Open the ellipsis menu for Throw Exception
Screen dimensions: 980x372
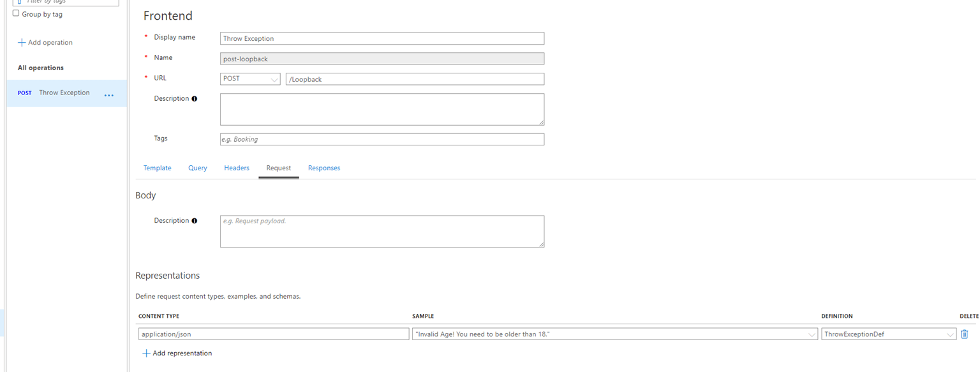tap(108, 94)
